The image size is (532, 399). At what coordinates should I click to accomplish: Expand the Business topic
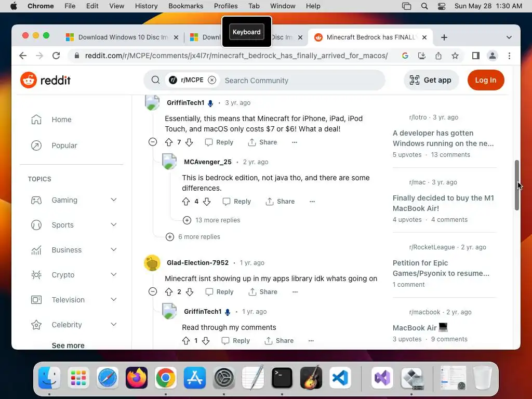(x=114, y=250)
